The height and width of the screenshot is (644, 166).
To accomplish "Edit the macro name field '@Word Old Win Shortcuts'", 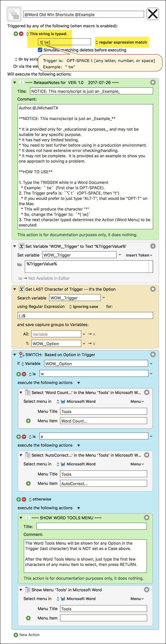I will click(x=84, y=14).
